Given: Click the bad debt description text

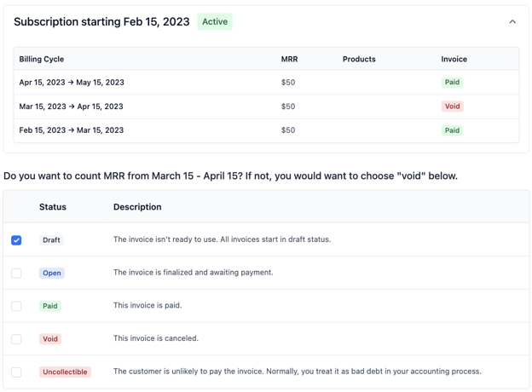Looking at the screenshot, I should [x=298, y=372].
